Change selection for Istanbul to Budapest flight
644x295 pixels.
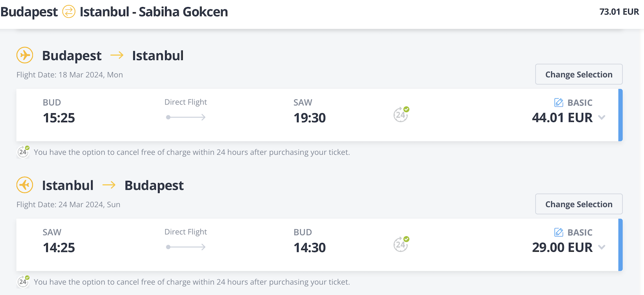[579, 204]
